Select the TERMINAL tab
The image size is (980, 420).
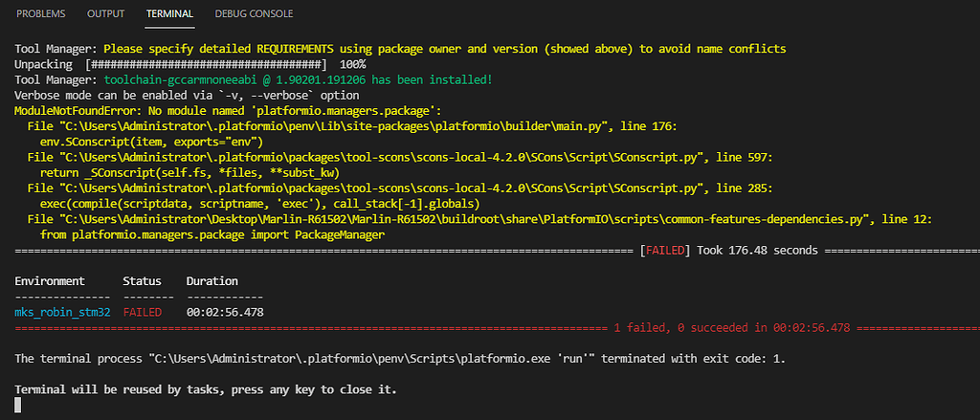point(169,14)
